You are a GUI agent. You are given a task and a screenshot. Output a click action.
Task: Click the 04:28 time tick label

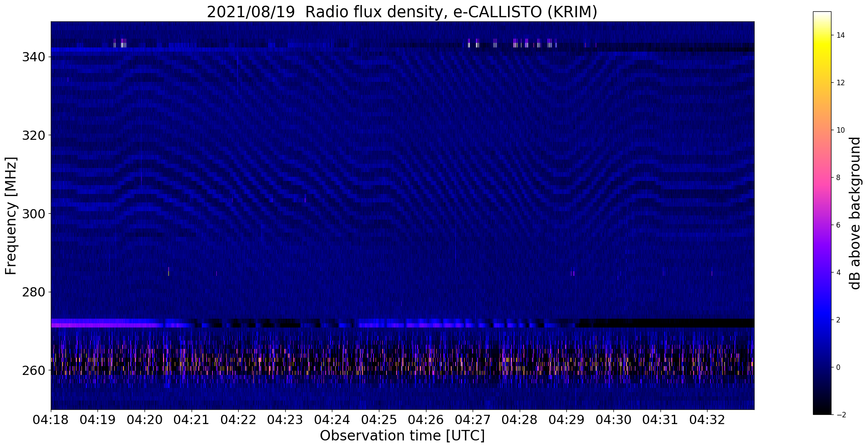coord(520,420)
